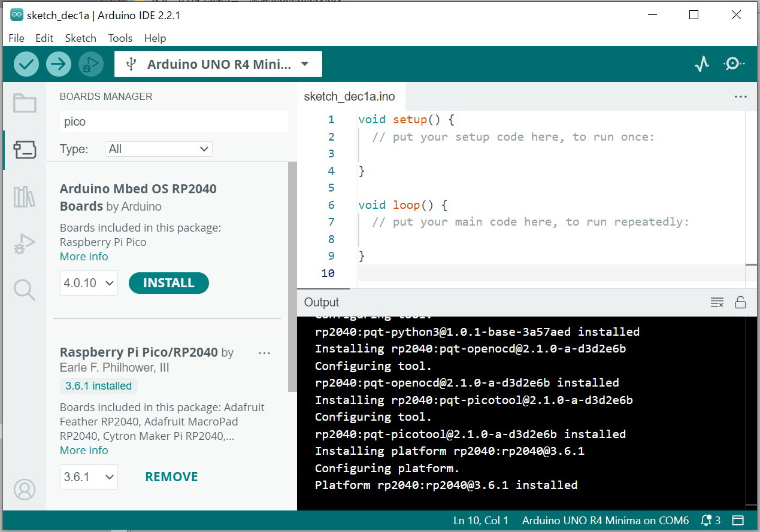Click Installing rp2040:pqt-picotool output line
The height and width of the screenshot is (532, 760).
[474, 400]
